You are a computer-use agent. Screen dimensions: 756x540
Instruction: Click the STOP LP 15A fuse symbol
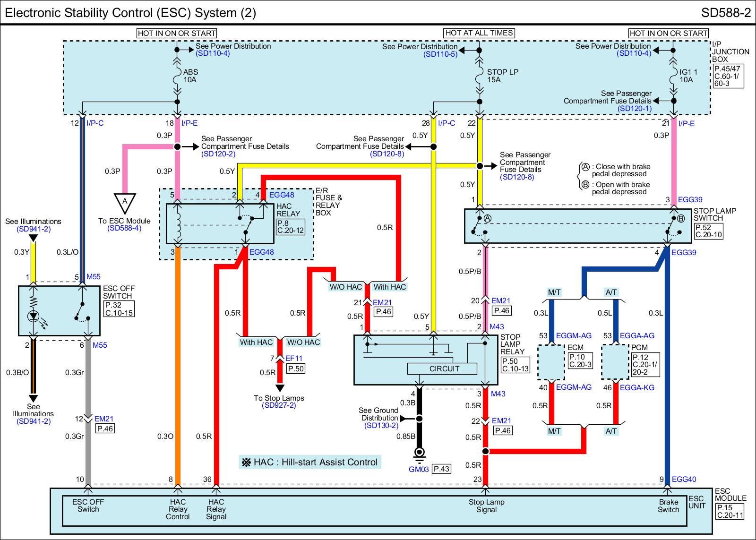point(480,76)
